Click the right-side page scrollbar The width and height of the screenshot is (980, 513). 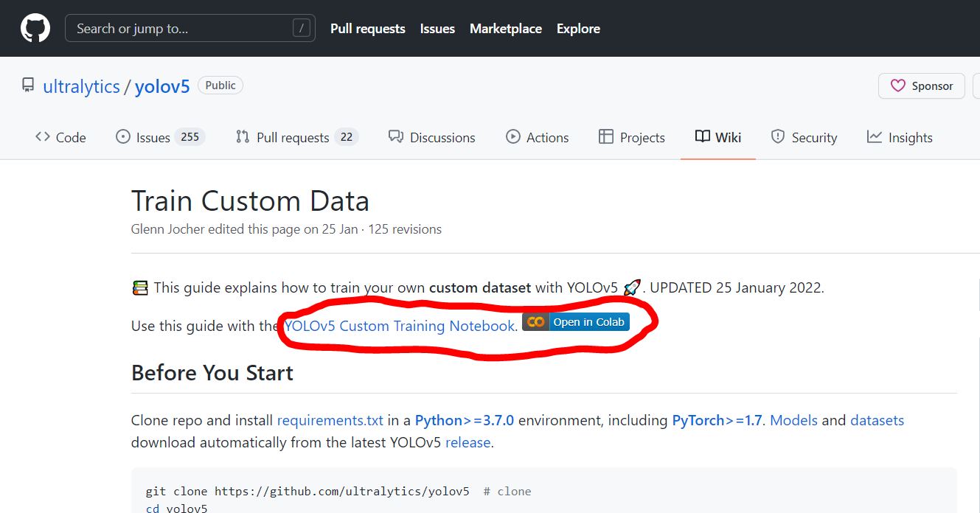976,295
